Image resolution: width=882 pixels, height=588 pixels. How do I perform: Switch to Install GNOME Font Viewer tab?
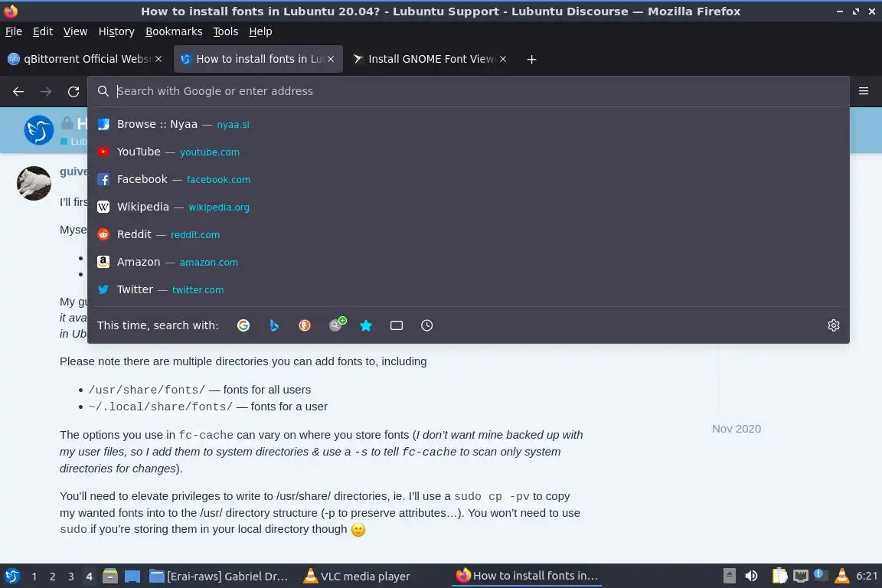[x=429, y=59]
